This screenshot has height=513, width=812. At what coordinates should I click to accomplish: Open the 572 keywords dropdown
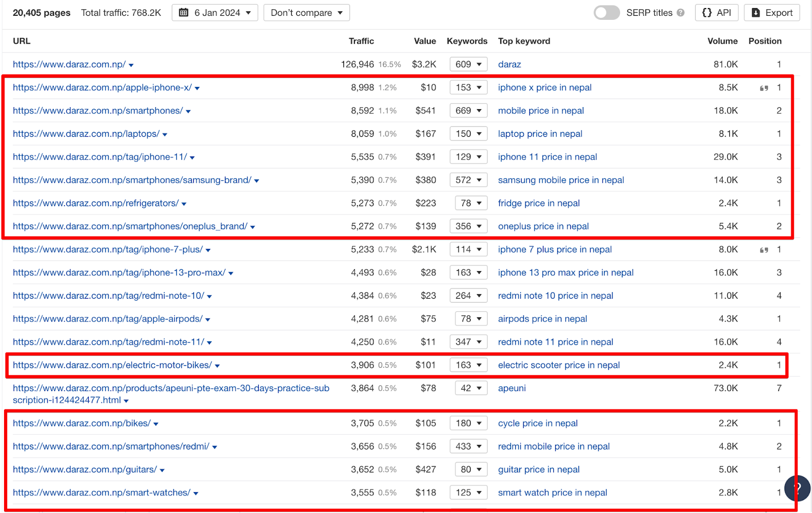pyautogui.click(x=468, y=180)
